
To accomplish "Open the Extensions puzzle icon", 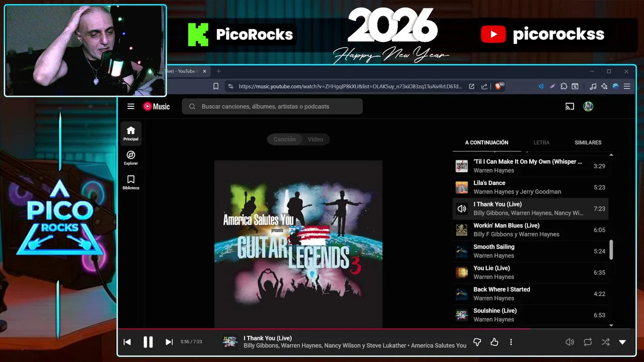I will pos(564,86).
